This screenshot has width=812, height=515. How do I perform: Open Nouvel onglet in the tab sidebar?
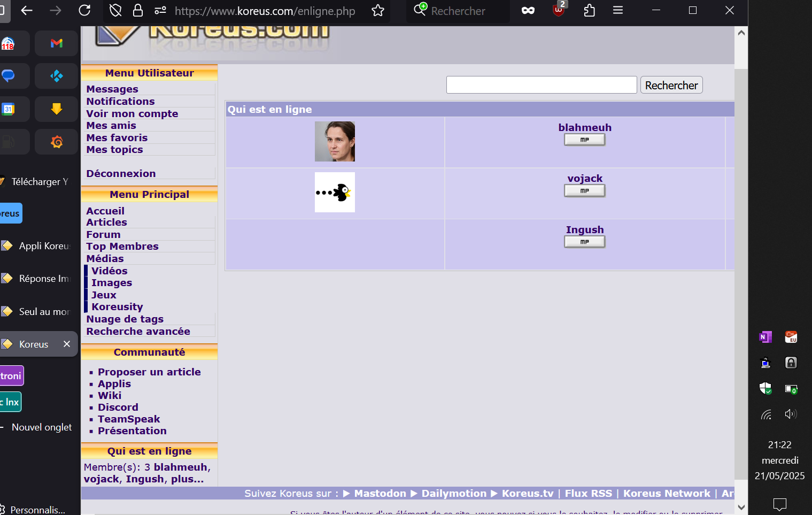41,427
